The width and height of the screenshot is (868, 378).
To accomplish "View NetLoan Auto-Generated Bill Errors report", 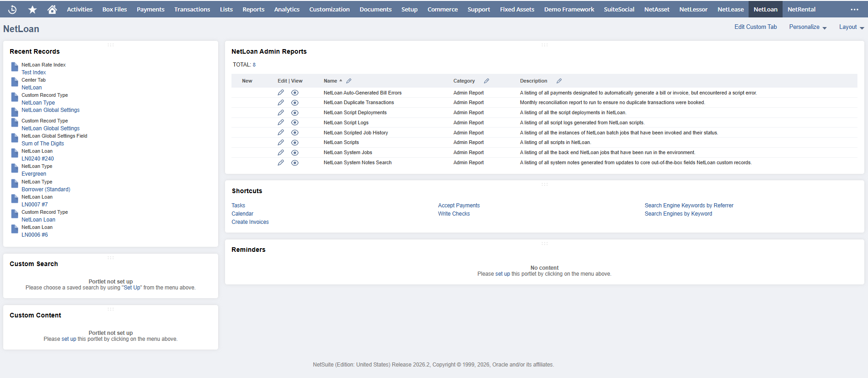I will coord(295,93).
